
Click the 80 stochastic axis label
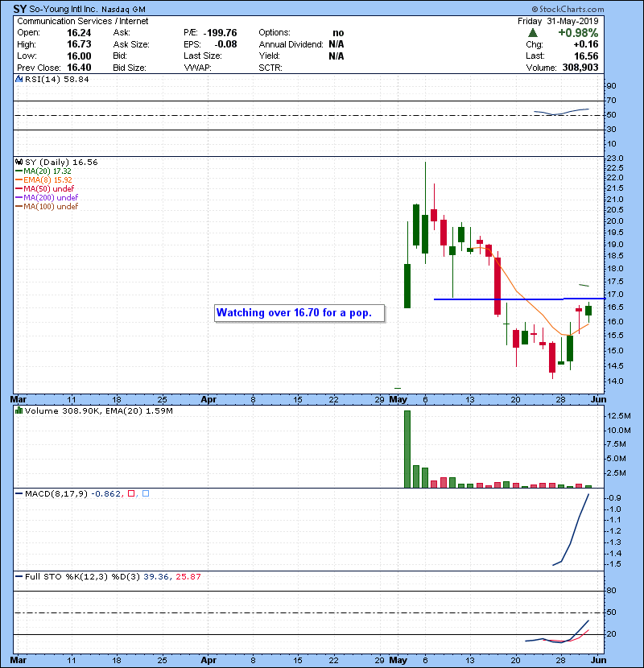[x=611, y=591]
